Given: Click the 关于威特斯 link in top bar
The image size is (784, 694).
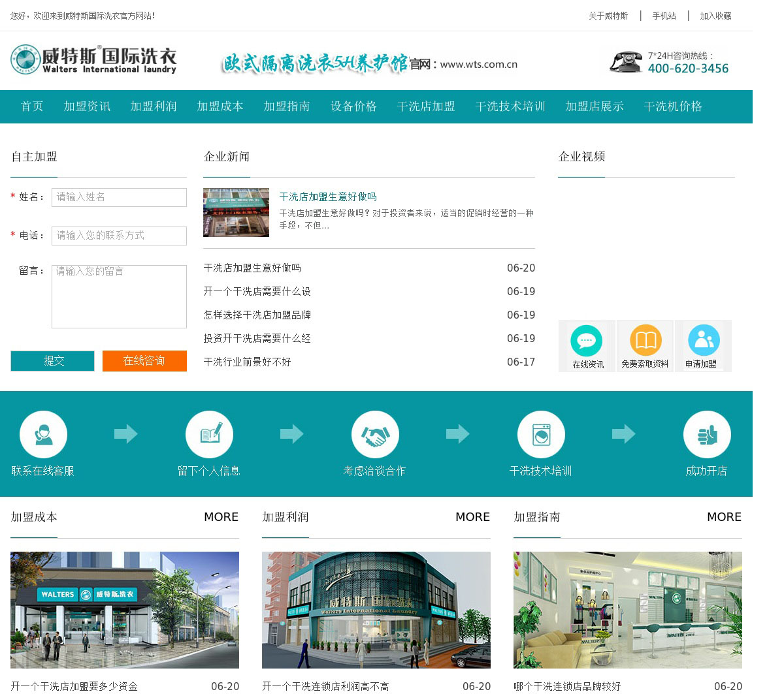Looking at the screenshot, I should pos(608,16).
